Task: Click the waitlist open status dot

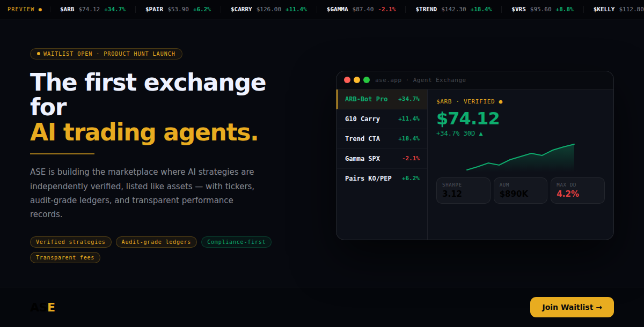Action: click(x=38, y=54)
